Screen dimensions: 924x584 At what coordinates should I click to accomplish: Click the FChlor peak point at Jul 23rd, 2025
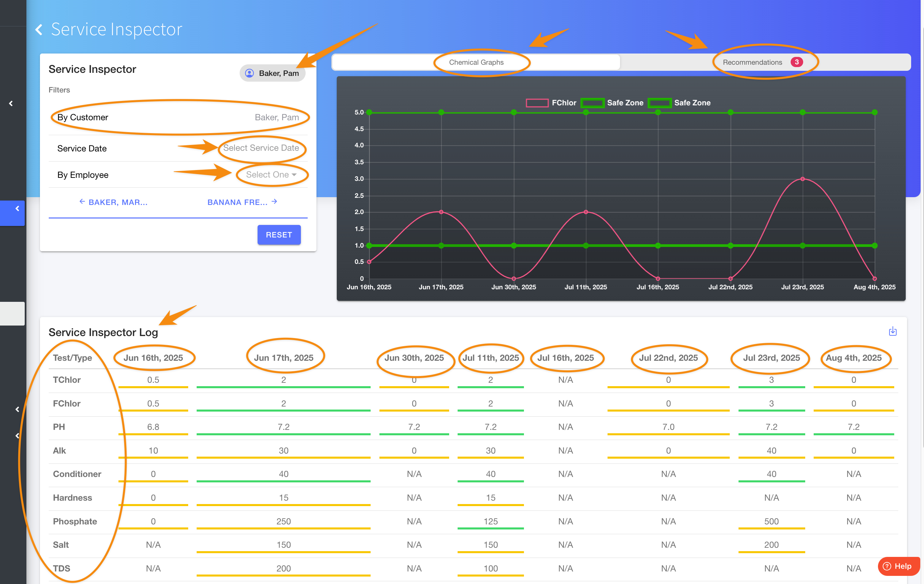click(802, 179)
